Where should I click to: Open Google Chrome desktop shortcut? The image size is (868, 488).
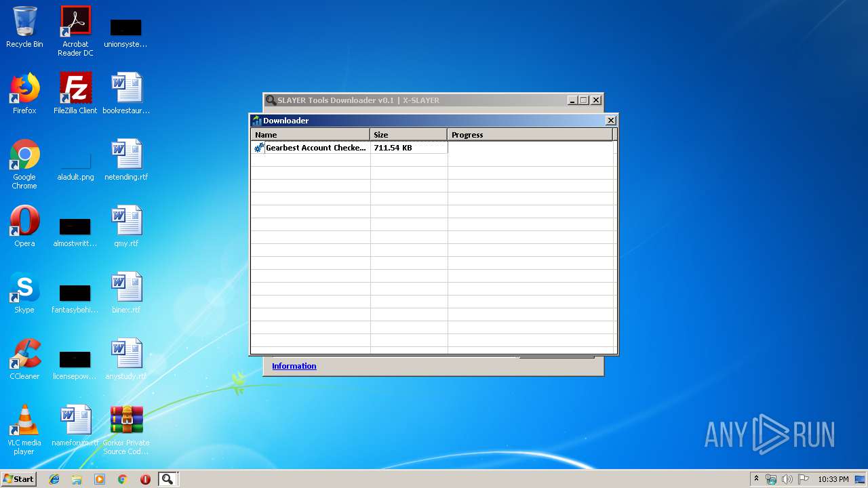(x=24, y=164)
